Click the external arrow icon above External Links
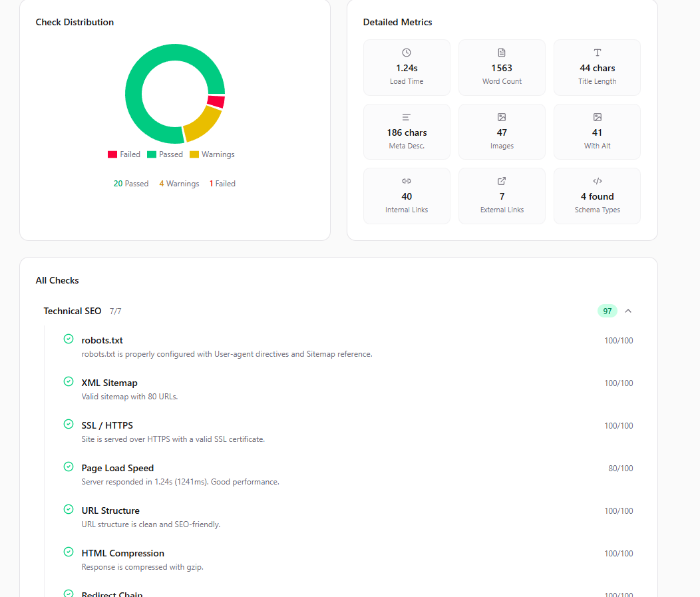 (502, 181)
